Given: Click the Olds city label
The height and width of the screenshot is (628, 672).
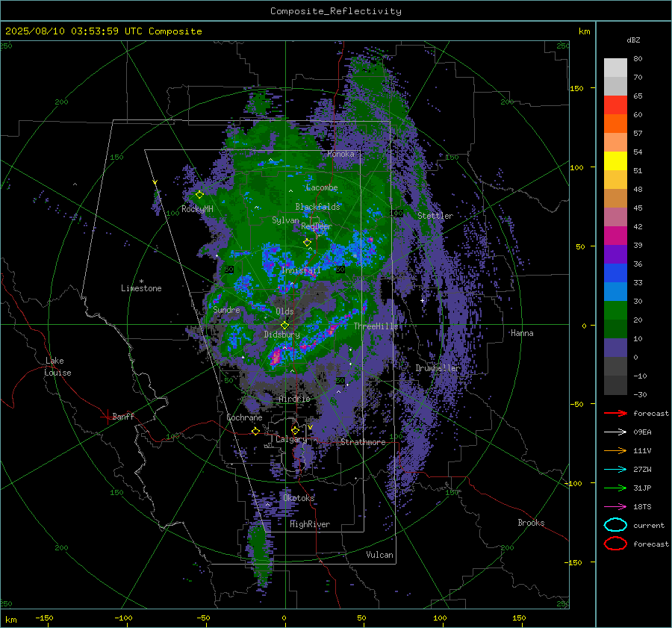Looking at the screenshot, I should [284, 311].
